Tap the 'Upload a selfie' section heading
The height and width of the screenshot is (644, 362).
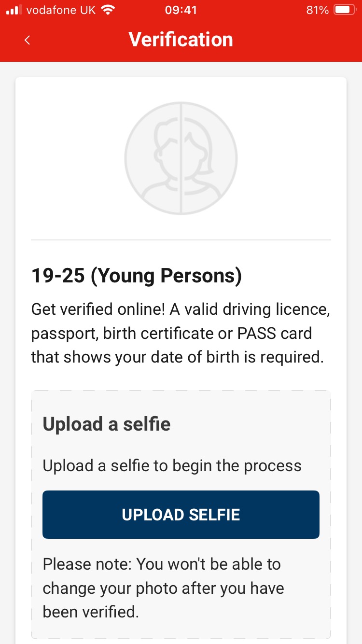click(x=107, y=424)
